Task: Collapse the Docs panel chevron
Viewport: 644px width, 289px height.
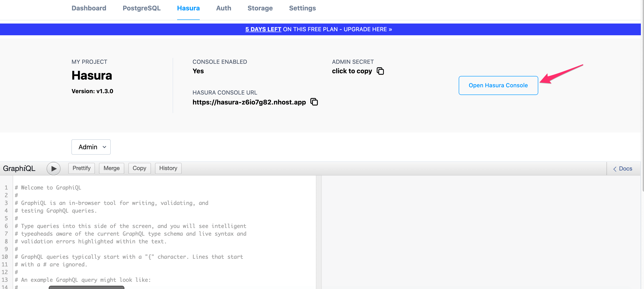Action: pyautogui.click(x=615, y=169)
